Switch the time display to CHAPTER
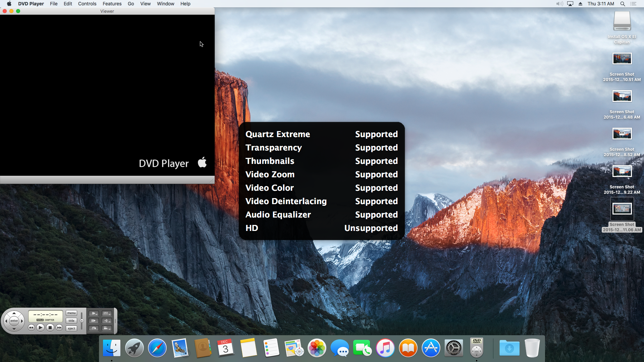644x362 pixels. click(x=49, y=320)
